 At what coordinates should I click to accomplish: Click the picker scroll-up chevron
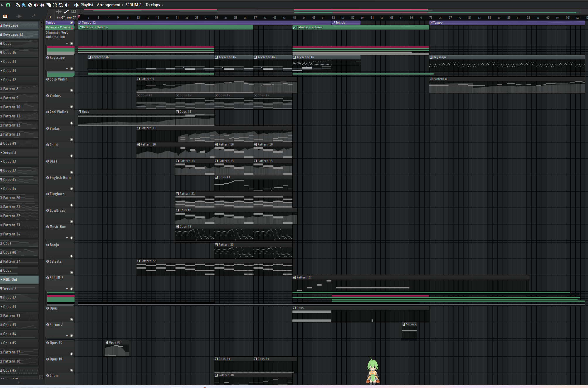point(41,27)
